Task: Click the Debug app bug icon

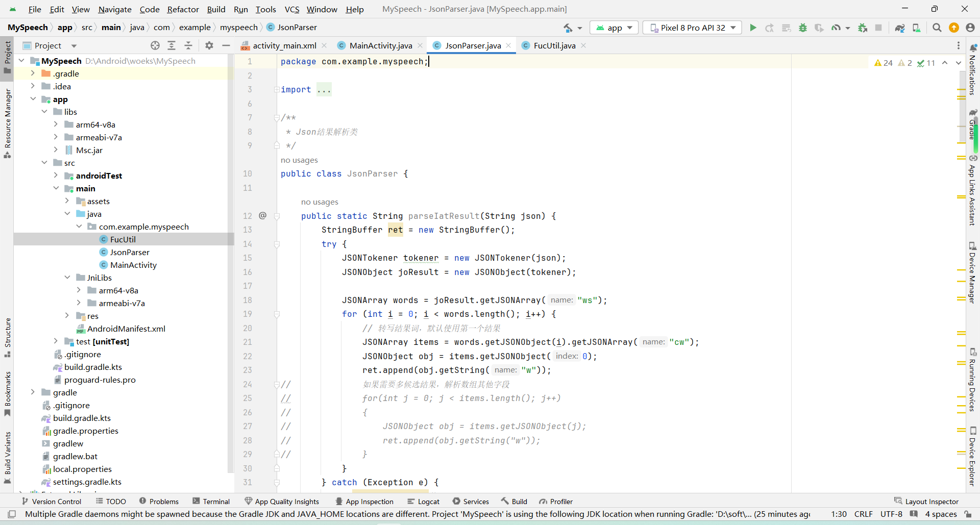Action: click(x=803, y=28)
